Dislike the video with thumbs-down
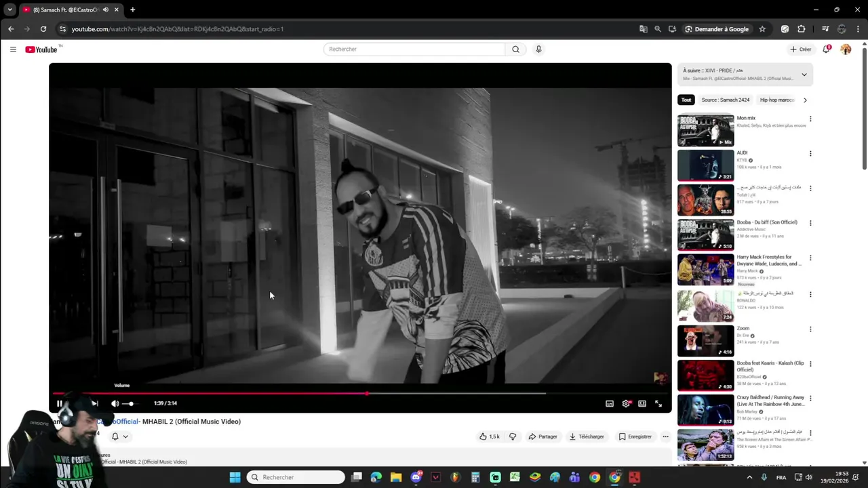Viewport: 868px width, 488px height. 513,436
